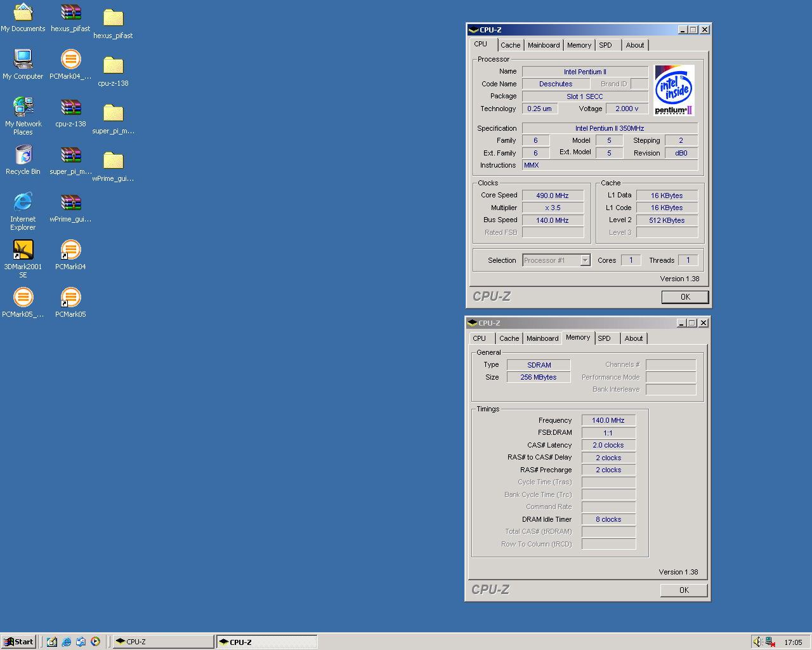Select My Computer desktop icon
The width and height of the screenshot is (812, 650).
coord(23,65)
